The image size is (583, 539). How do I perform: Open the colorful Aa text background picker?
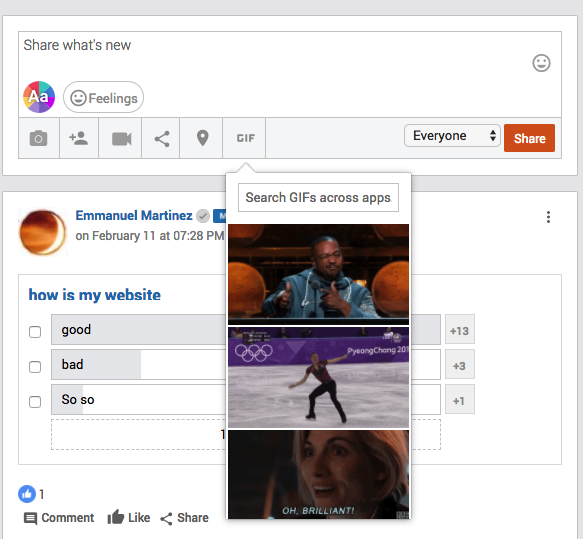tap(39, 97)
